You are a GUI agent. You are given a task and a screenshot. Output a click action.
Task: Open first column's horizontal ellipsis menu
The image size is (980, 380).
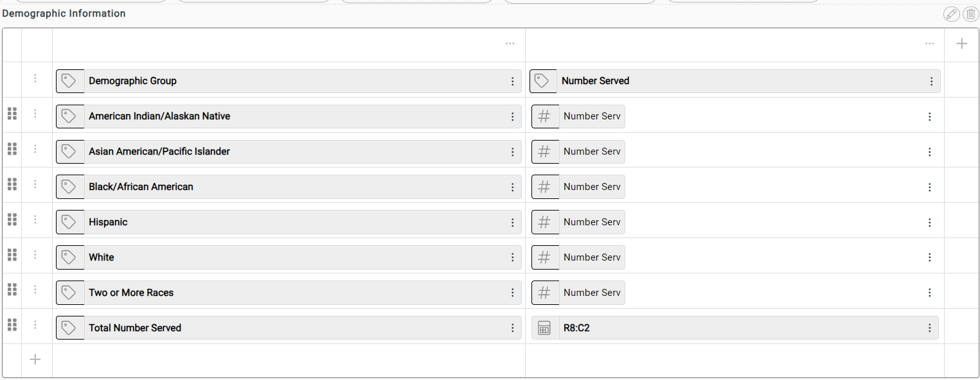pos(510,44)
